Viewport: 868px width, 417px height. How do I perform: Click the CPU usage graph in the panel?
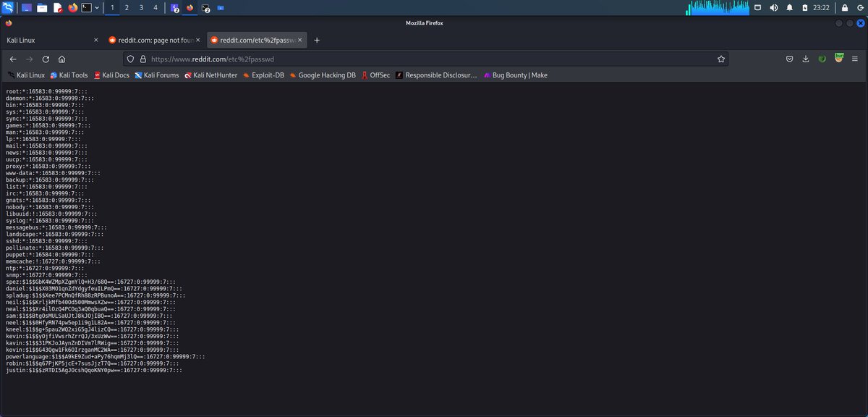point(717,8)
